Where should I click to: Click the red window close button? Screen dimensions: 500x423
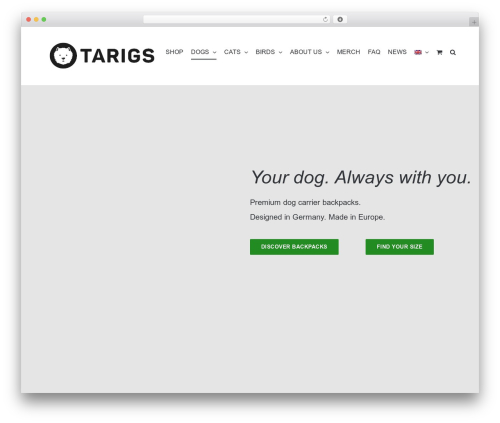click(29, 20)
